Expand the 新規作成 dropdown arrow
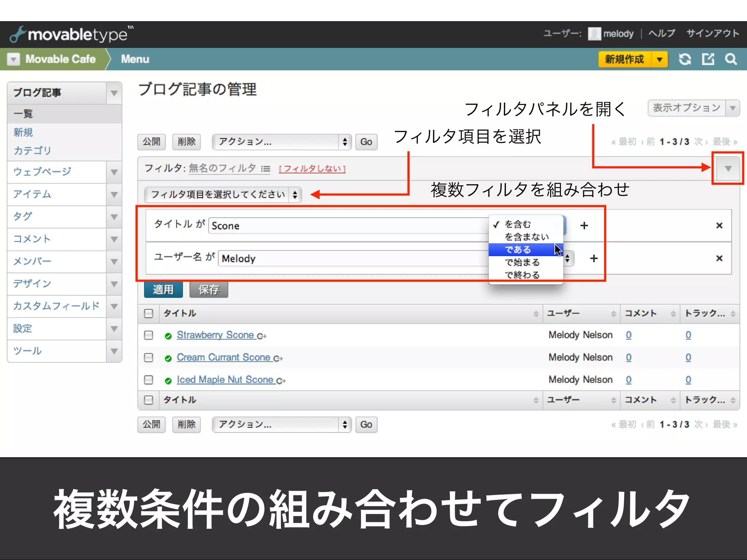Image resolution: width=747 pixels, height=560 pixels. 659,59
